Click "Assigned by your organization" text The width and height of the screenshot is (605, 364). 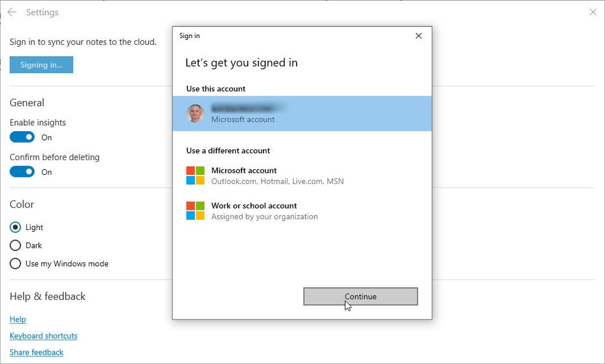[265, 216]
